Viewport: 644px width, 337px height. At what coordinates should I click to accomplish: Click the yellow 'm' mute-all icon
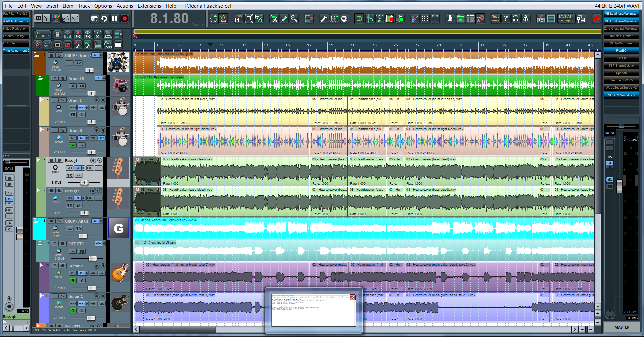click(57, 45)
